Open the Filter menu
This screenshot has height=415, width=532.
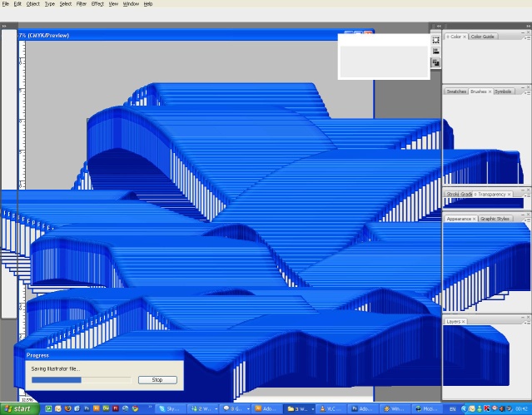[81, 4]
